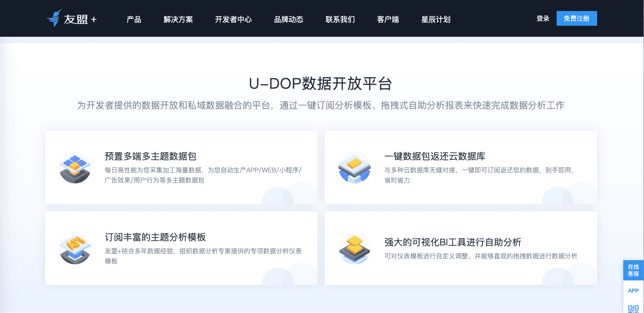Open the 联系我们 nav item
This screenshot has height=313, width=644.
[340, 19]
